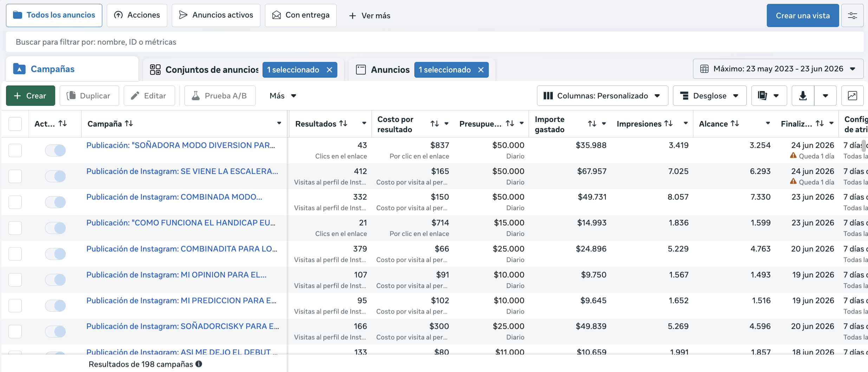Open the Desglose dropdown

pos(710,96)
